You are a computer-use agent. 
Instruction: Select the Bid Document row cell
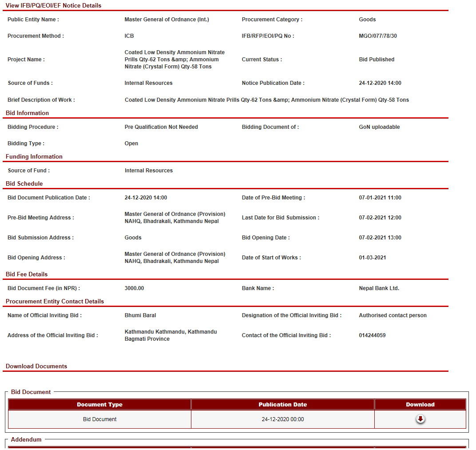coord(99,419)
